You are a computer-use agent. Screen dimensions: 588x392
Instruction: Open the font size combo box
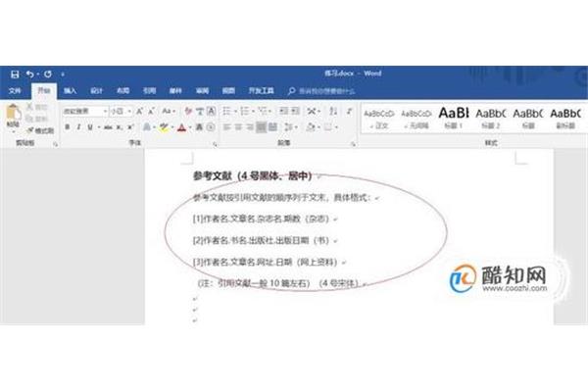point(121,112)
